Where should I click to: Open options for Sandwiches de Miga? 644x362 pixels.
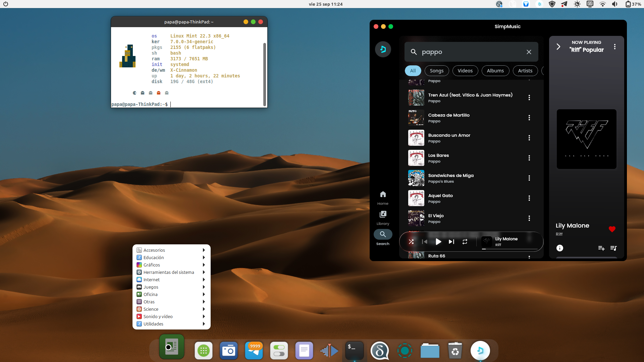tap(529, 178)
